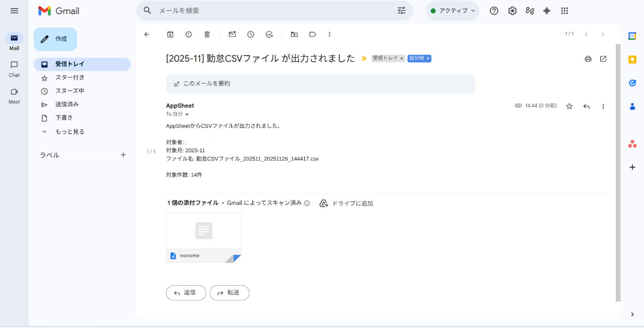Go to the newer message arrow
Screen dimensions: 644x328
click(586, 34)
